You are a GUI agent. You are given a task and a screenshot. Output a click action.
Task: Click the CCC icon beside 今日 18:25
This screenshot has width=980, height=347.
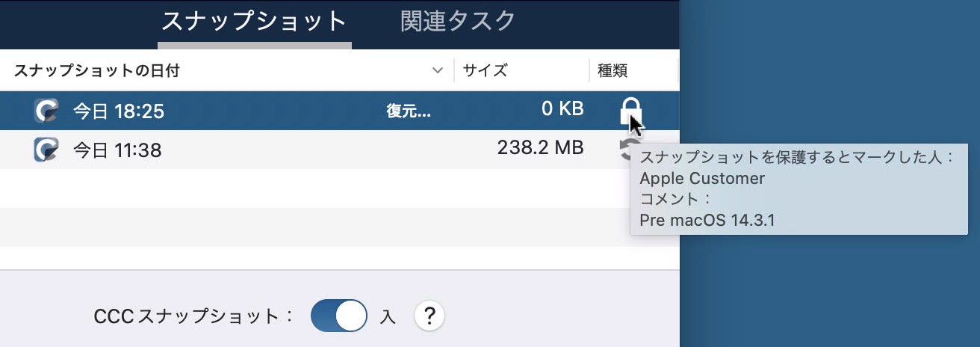[46, 111]
